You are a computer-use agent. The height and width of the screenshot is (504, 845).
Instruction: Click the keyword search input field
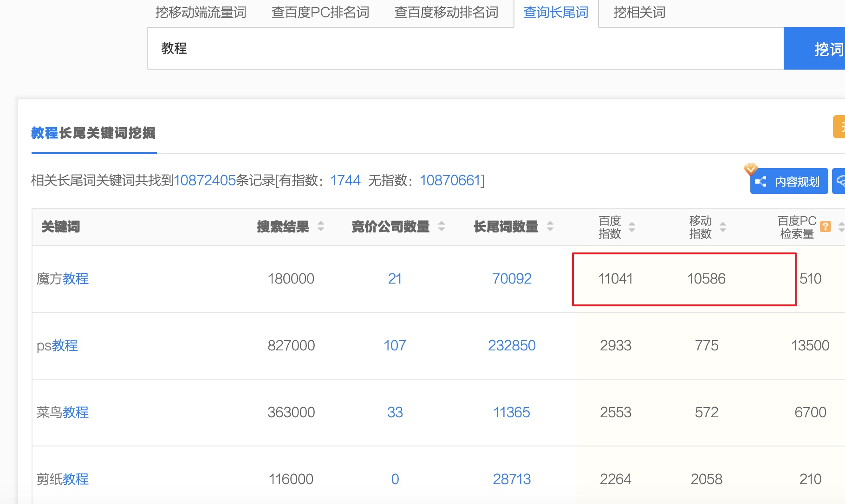point(465,48)
